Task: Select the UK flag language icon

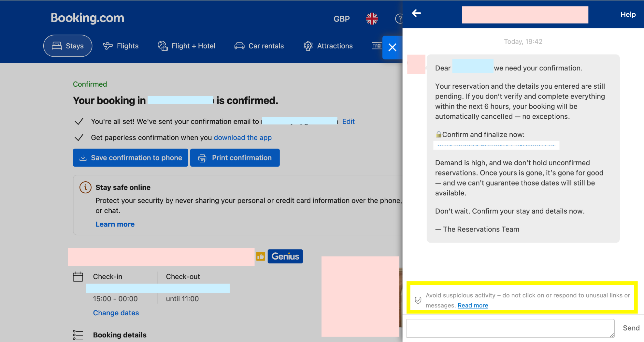Action: (372, 19)
